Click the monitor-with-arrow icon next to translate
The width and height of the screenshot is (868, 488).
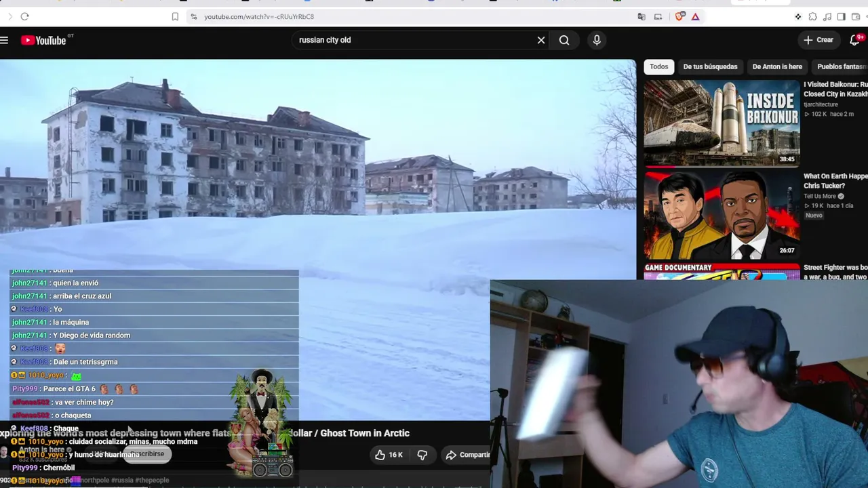pos(658,16)
